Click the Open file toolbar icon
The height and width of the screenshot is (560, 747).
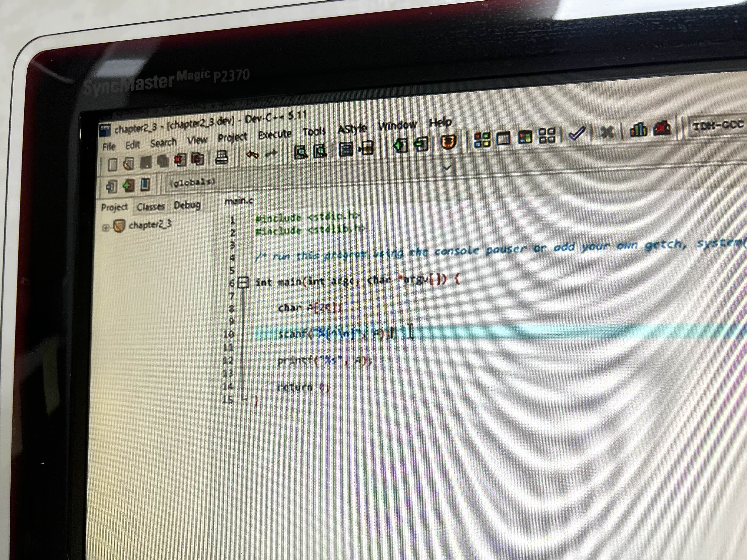pyautogui.click(x=128, y=163)
